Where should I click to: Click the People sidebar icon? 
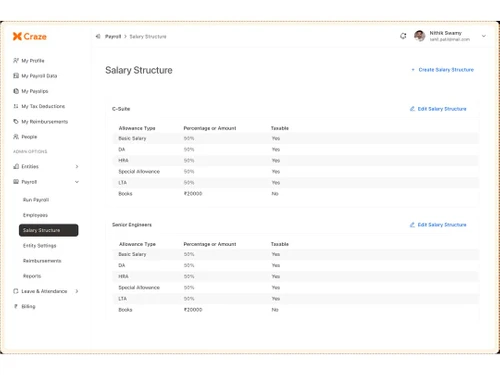16,137
